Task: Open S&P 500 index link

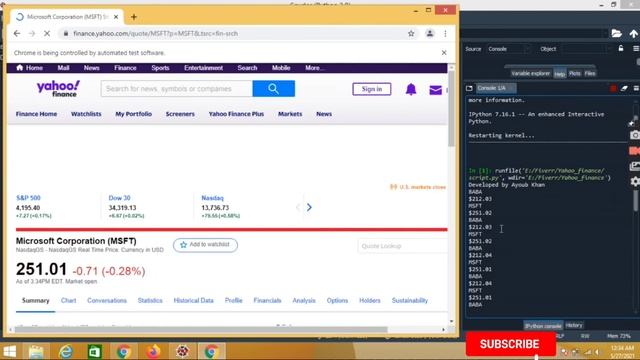Action: [x=28, y=198]
